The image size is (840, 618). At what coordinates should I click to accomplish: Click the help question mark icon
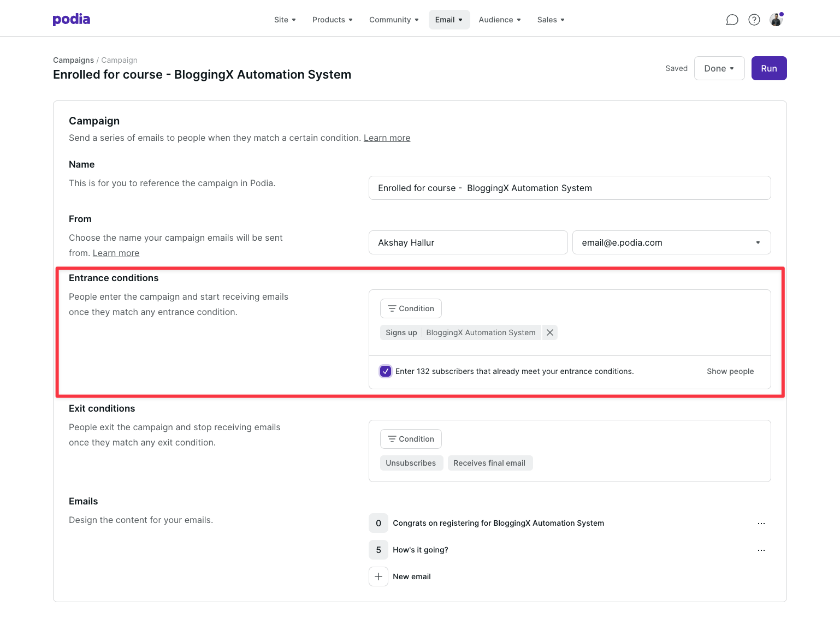tap(754, 20)
